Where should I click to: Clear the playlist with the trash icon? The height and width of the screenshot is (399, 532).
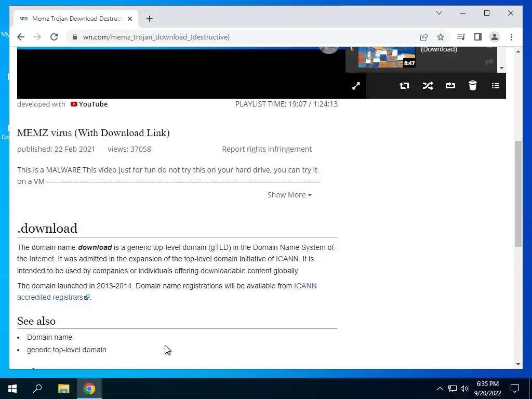(x=473, y=86)
